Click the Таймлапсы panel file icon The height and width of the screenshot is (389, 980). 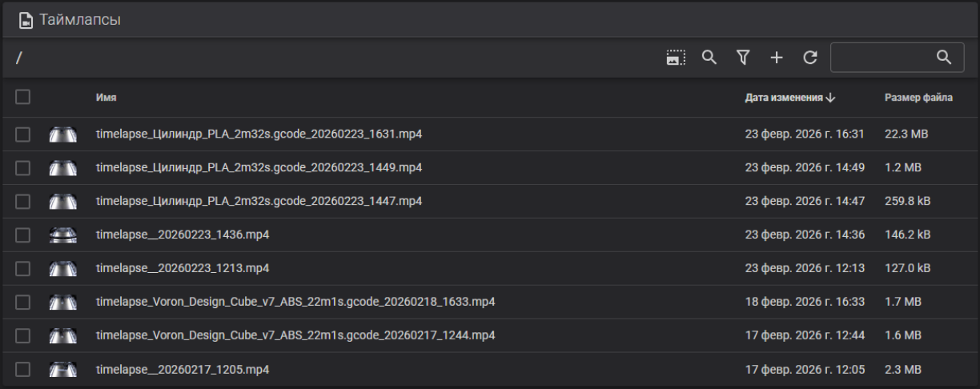(x=26, y=18)
